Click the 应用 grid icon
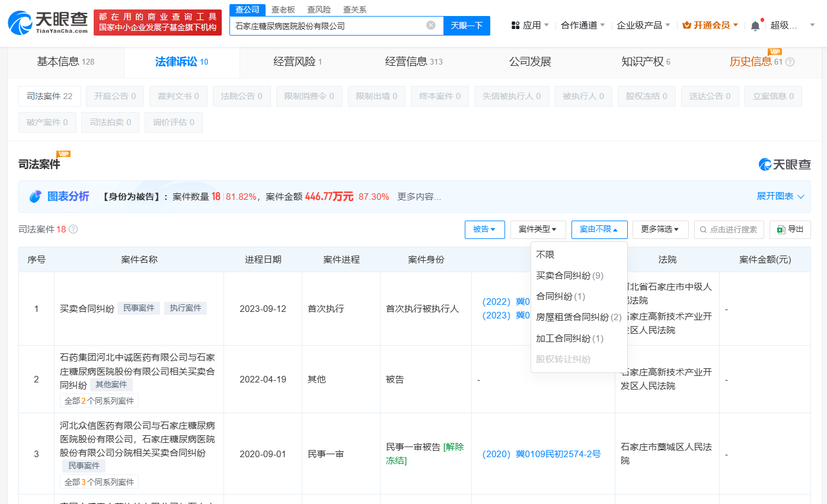 click(515, 25)
